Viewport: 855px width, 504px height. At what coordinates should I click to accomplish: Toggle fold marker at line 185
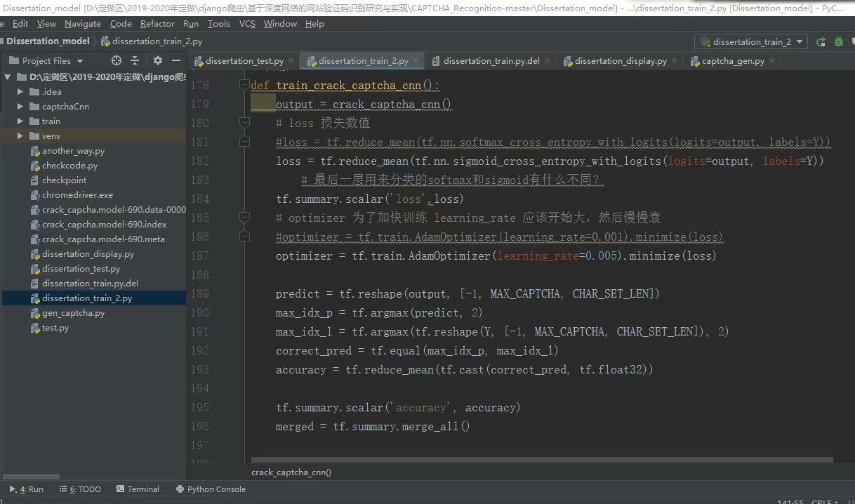click(244, 218)
